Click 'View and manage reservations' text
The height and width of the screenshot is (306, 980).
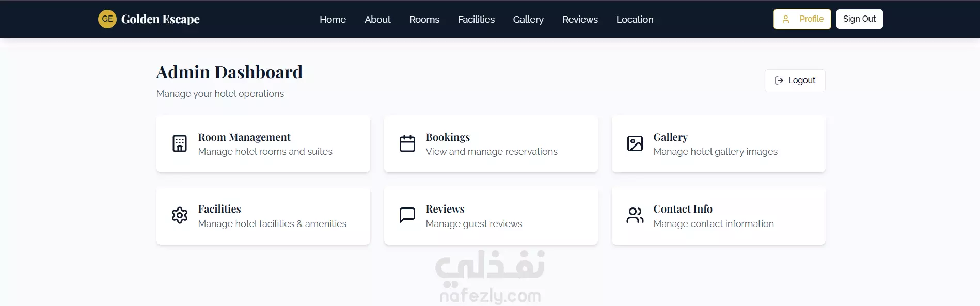pyautogui.click(x=492, y=152)
